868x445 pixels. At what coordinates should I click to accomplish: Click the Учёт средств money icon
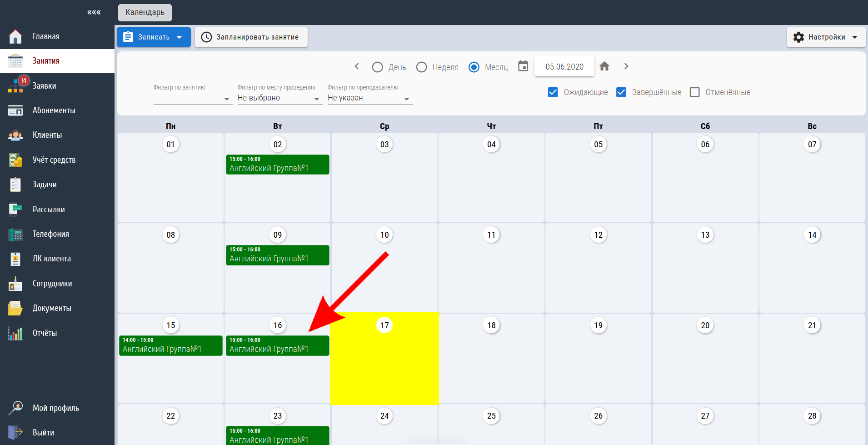pos(15,160)
